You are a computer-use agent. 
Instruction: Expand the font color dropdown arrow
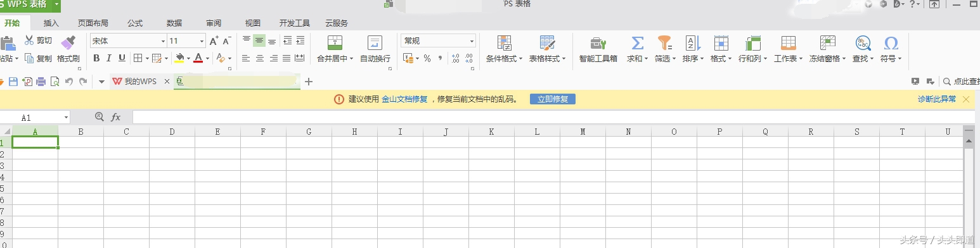coord(208,58)
